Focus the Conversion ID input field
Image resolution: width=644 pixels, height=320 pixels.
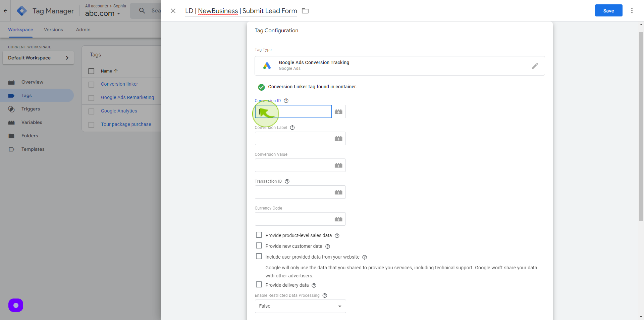[x=293, y=111]
